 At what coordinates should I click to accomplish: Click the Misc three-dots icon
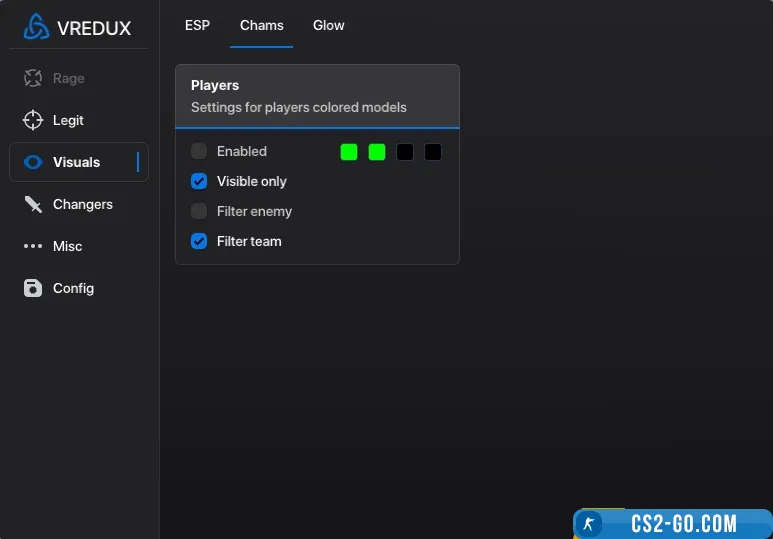pos(33,246)
